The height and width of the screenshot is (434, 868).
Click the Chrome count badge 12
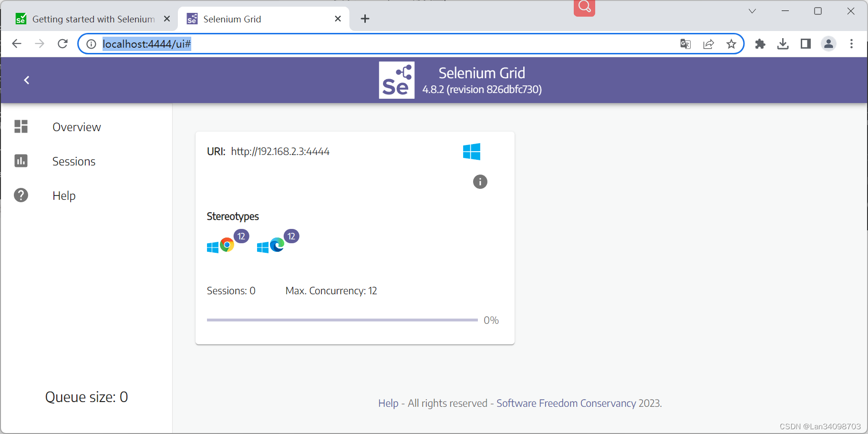pos(241,236)
